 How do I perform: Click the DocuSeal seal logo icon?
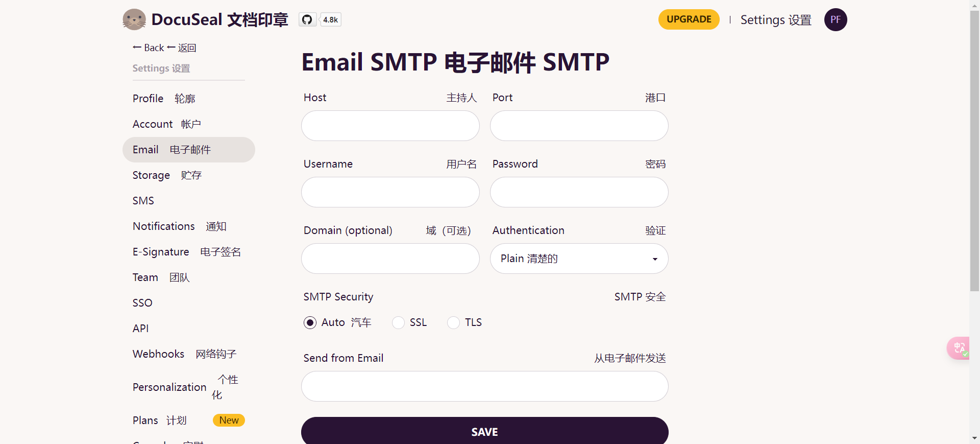point(134,20)
